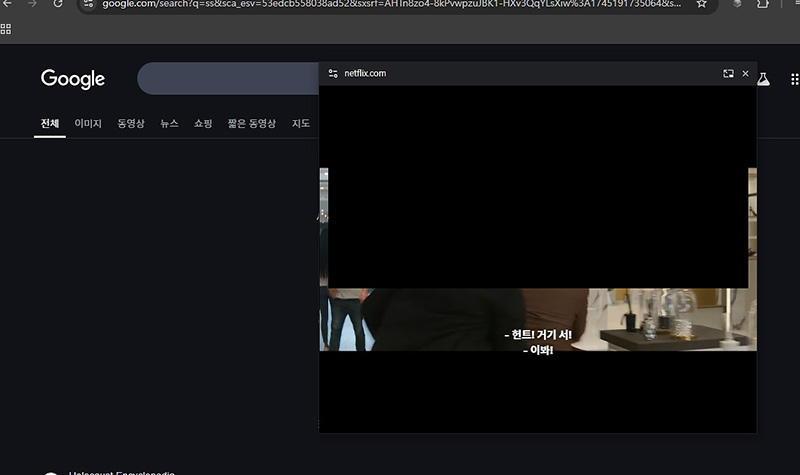800x475 pixels.
Task: Bookmark this page with the star icon
Action: click(x=702, y=4)
